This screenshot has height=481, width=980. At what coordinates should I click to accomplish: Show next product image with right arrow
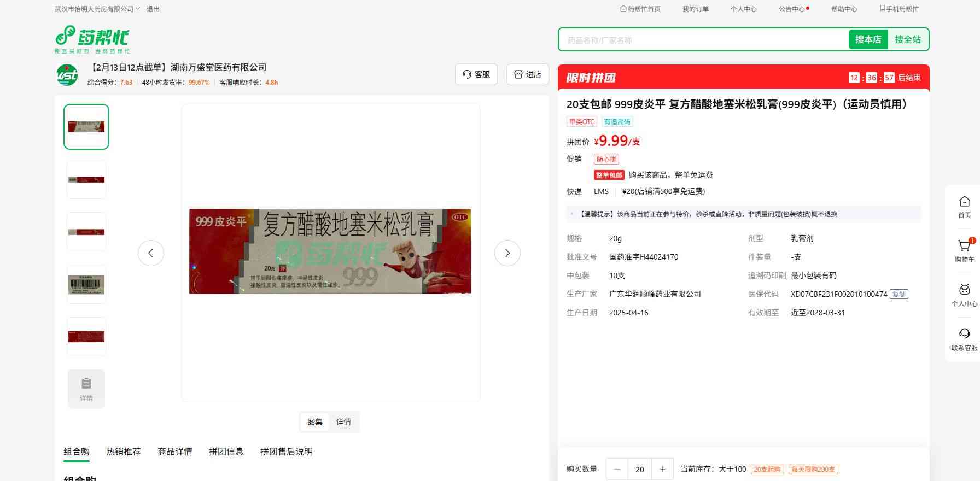(507, 253)
